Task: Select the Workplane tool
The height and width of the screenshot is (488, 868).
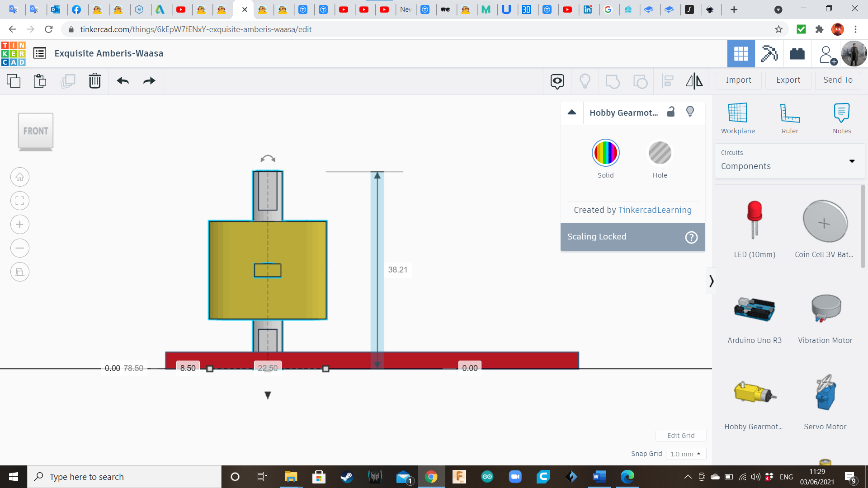Action: [x=737, y=117]
